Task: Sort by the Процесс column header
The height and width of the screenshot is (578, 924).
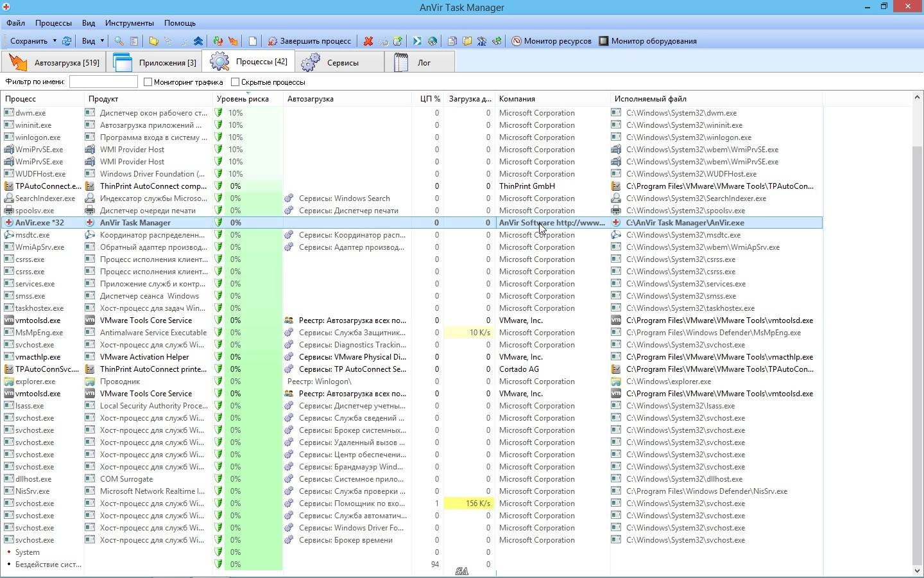Action: pyautogui.click(x=42, y=98)
